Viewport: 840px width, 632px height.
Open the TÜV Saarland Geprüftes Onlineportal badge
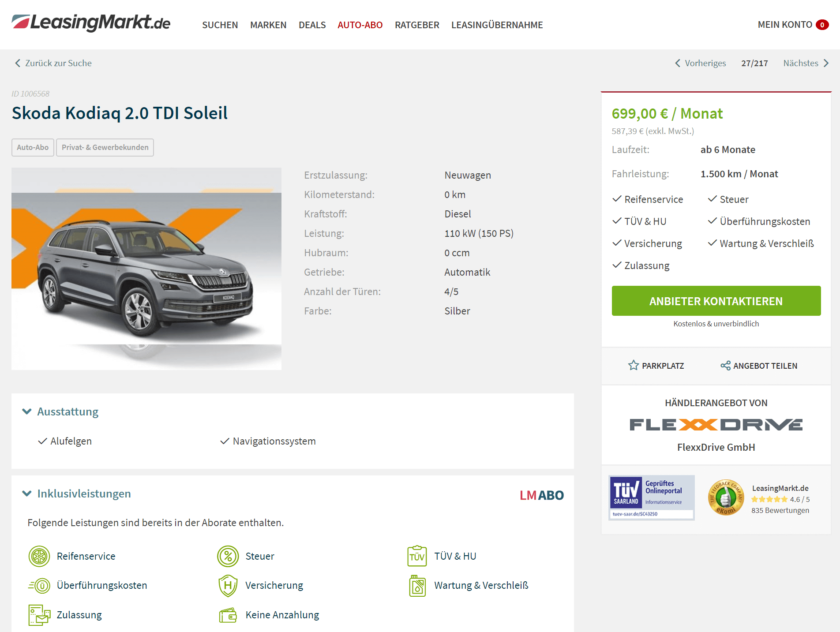[x=652, y=497]
